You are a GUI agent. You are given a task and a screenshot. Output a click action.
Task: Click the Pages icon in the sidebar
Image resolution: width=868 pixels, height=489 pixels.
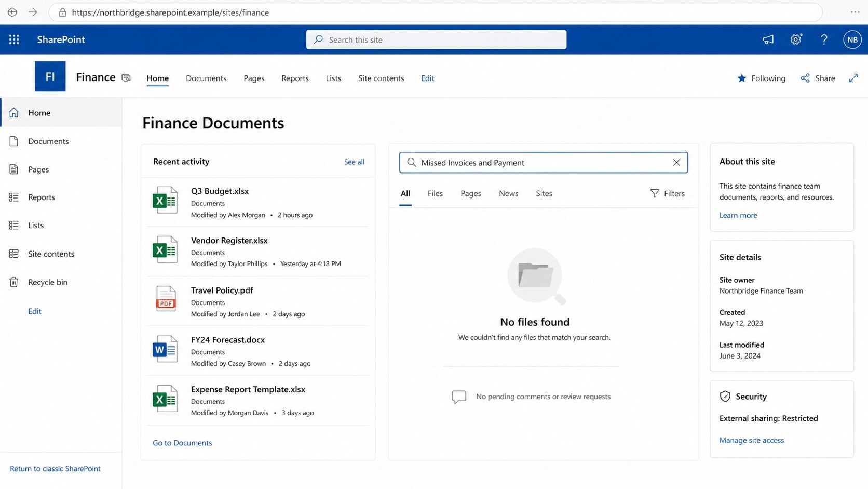tap(14, 169)
